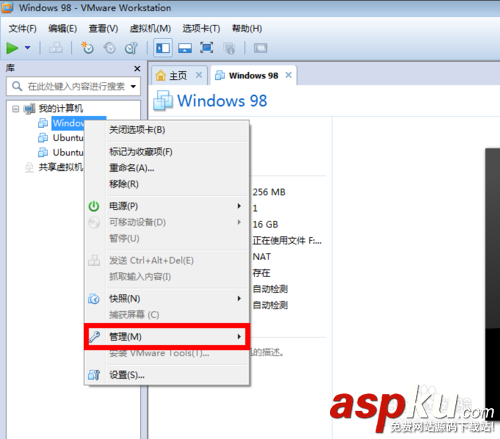This screenshot has height=439, width=500.
Task: Click the send Ctrl+Alt+Del toolbar icon
Action: [x=56, y=48]
